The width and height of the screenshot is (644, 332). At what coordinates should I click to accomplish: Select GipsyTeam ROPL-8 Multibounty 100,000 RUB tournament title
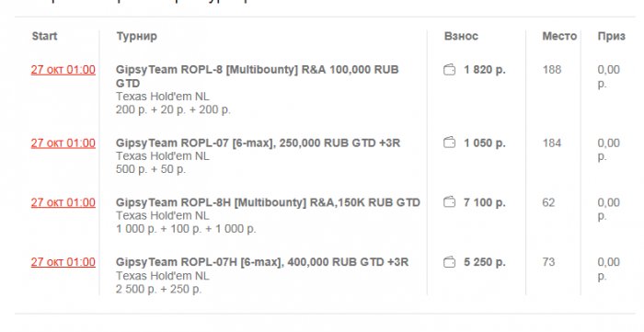257,76
